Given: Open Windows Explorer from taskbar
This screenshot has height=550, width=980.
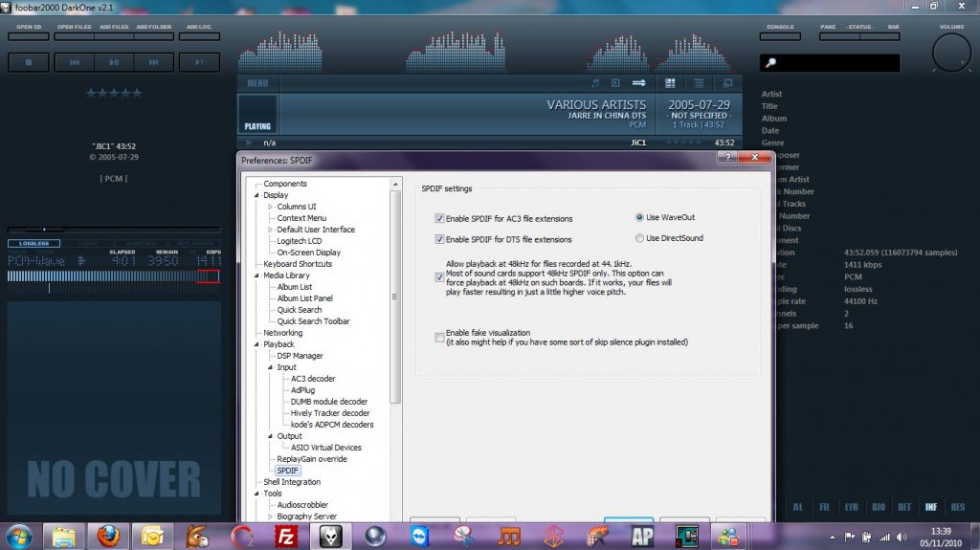Looking at the screenshot, I should click(64, 537).
